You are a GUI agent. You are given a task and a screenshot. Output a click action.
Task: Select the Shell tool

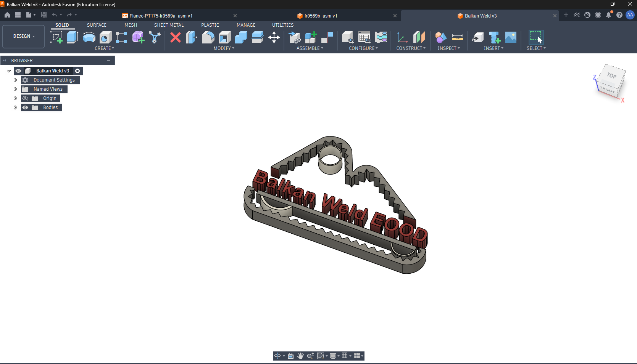(x=224, y=37)
